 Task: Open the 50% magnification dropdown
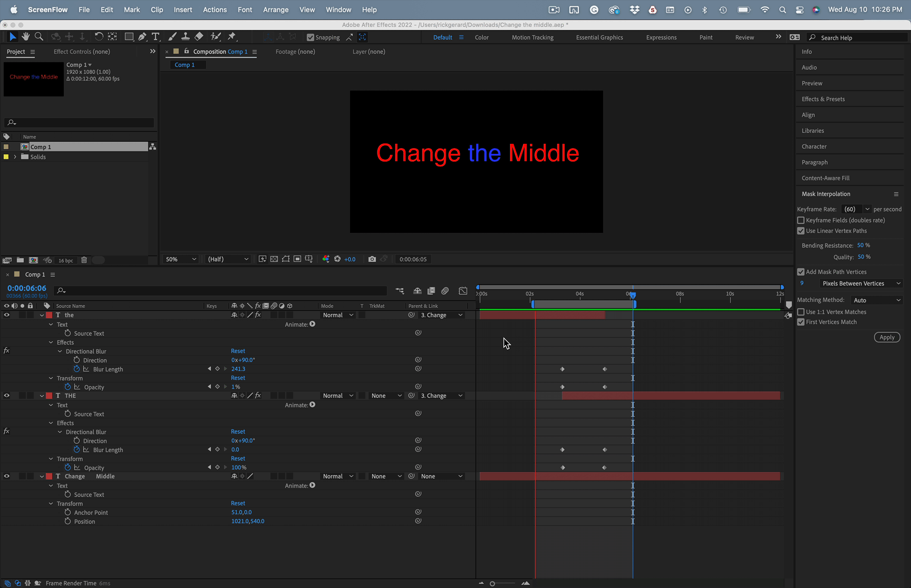[x=181, y=259]
